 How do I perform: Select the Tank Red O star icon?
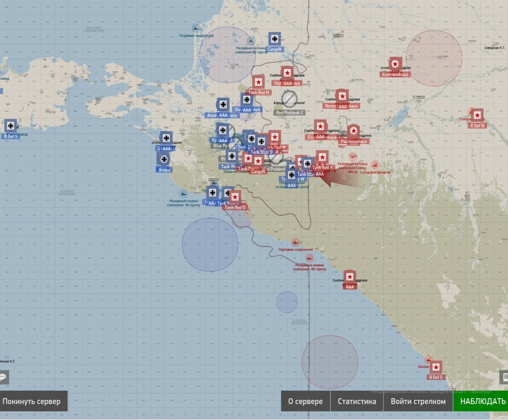coord(235,197)
